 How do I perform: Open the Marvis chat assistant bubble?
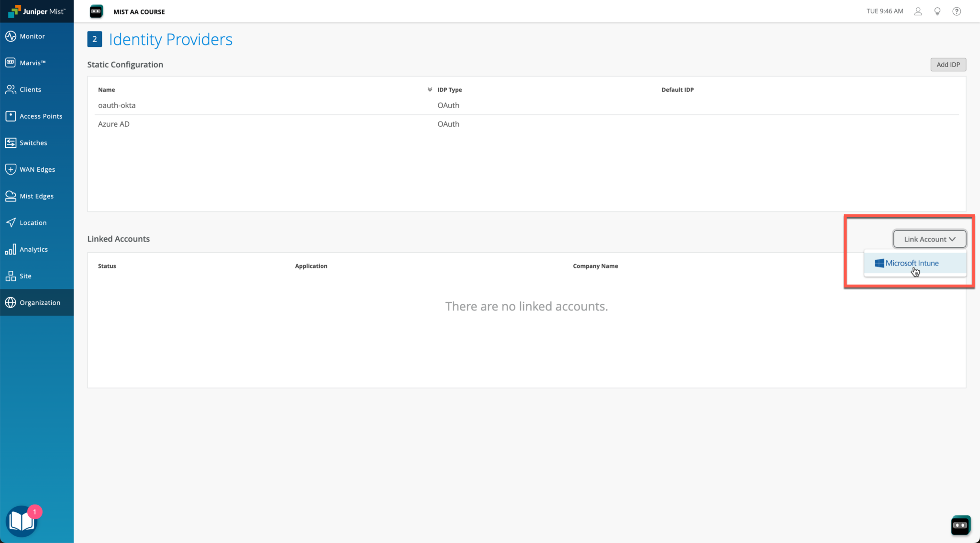(x=960, y=525)
